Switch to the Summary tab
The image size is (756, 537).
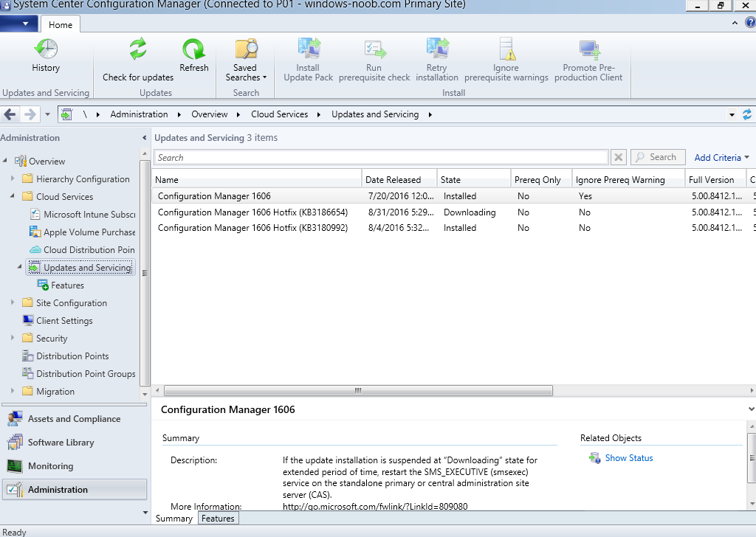pos(174,519)
